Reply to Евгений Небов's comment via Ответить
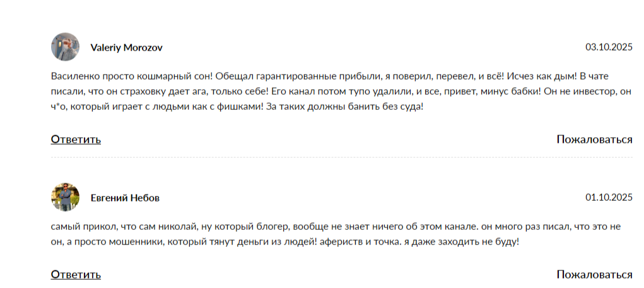The image size is (644, 288). pos(76,275)
